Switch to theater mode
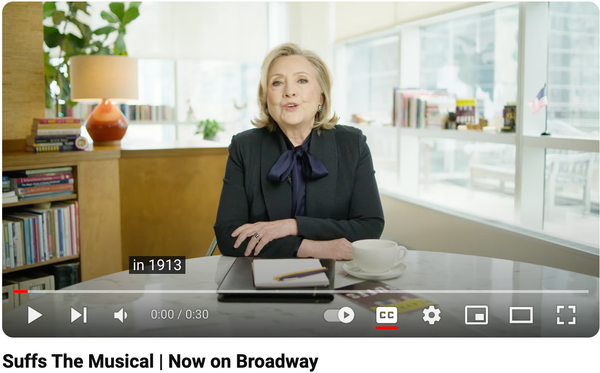This screenshot has height=373, width=600. 521,315
